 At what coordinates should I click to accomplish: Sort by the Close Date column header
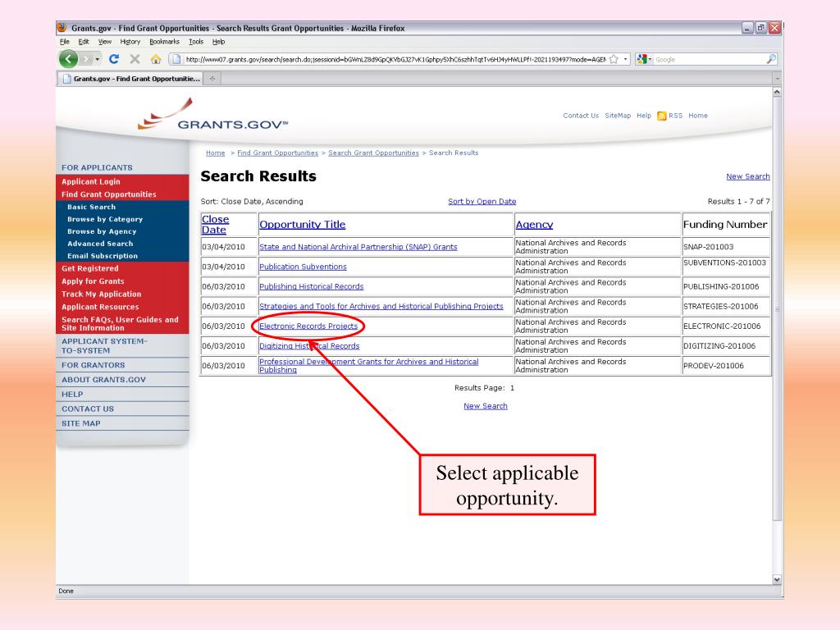tap(215, 225)
